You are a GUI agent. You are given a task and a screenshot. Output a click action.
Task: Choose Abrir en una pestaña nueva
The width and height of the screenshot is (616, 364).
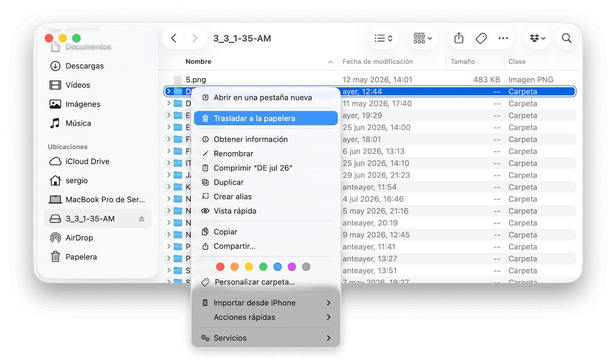point(266,97)
